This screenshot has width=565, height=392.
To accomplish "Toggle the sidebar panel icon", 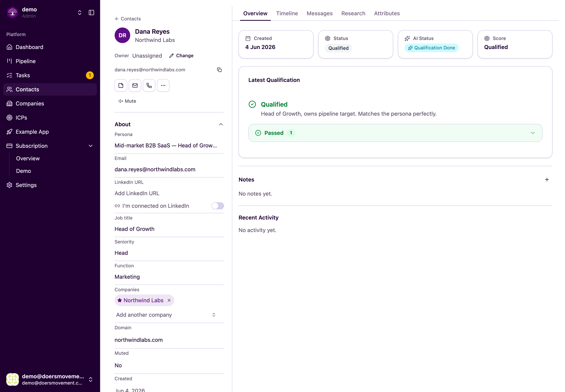I will [x=91, y=13].
